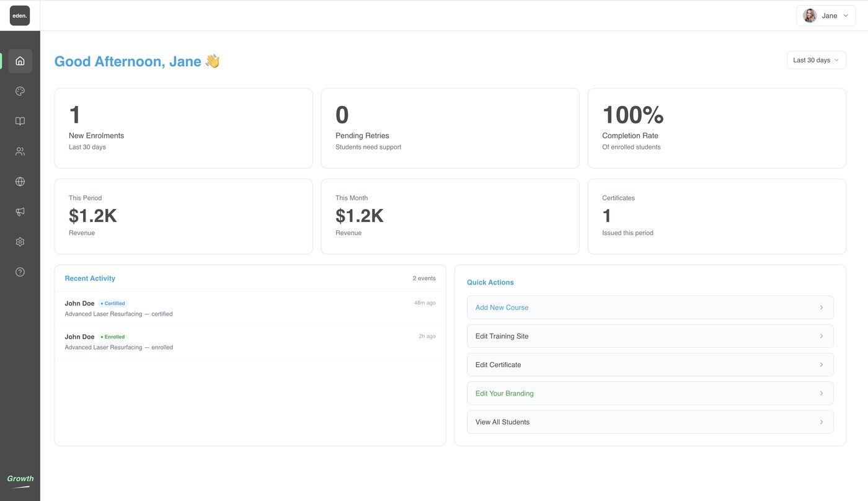The image size is (868, 501).
Task: Click the Enrolled status badge
Action: click(113, 337)
